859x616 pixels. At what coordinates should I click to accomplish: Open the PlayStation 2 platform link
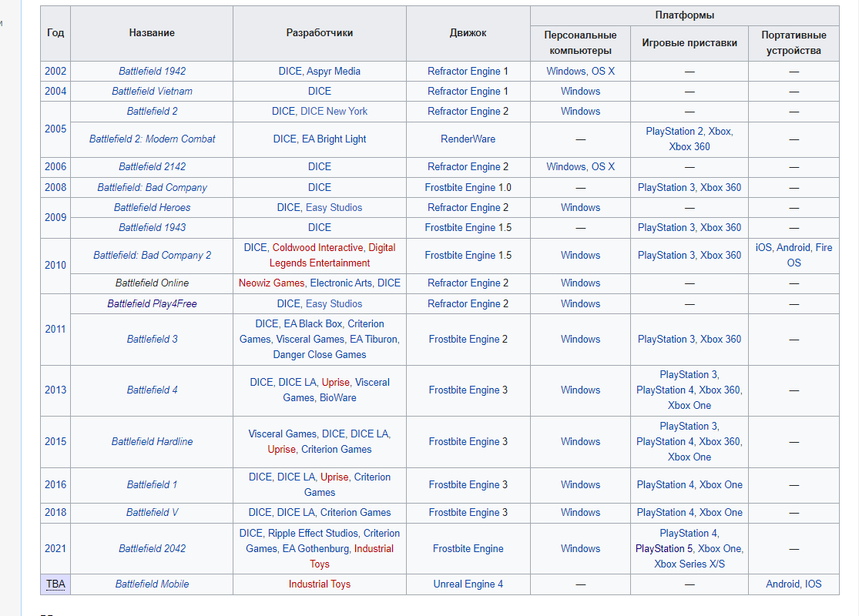[x=674, y=132]
